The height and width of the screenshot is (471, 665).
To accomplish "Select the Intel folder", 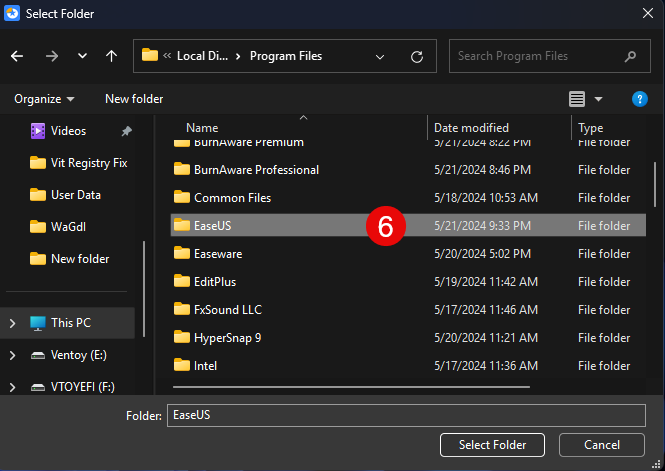I will click(408, 366).
